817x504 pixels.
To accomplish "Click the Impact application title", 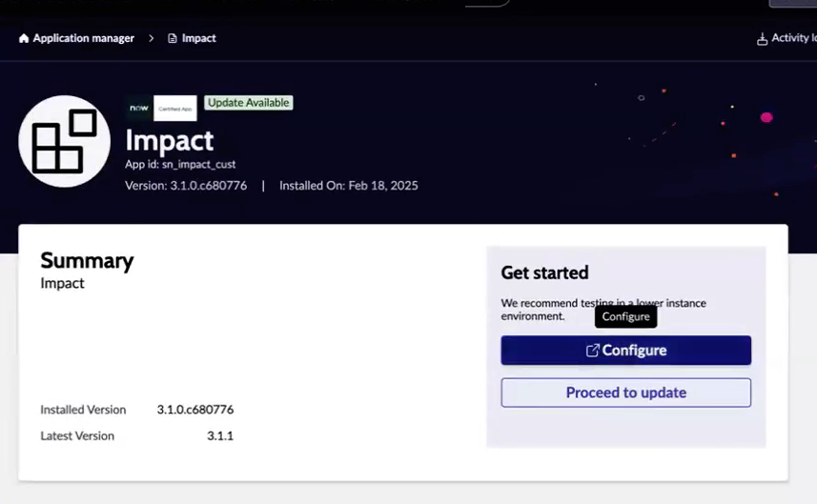I will (x=170, y=141).
